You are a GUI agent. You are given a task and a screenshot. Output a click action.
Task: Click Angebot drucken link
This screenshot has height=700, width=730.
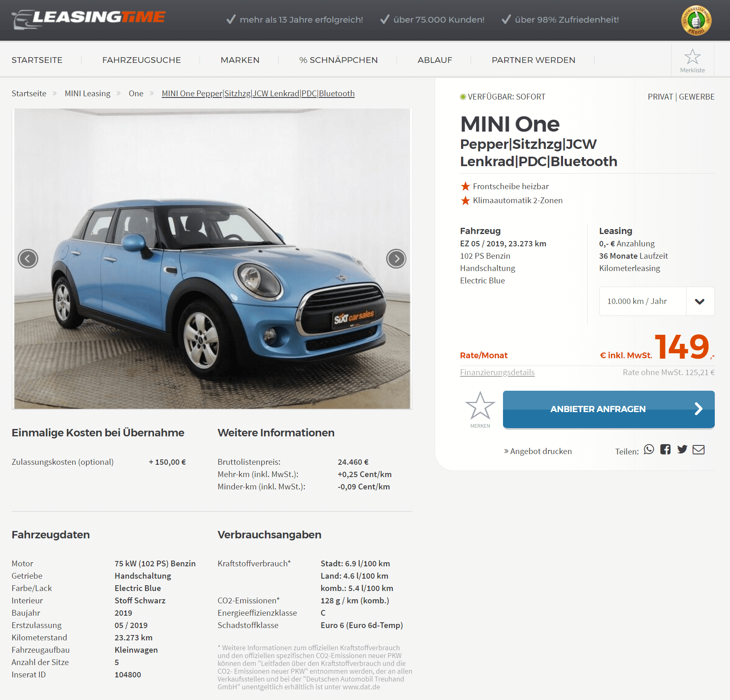coord(538,451)
